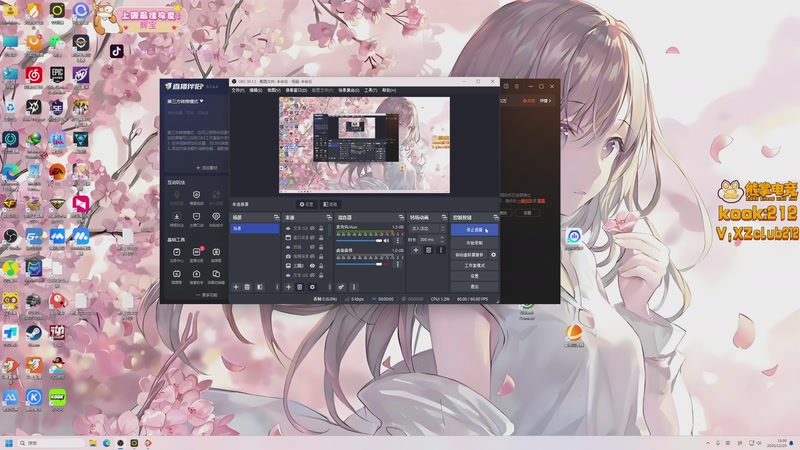Screen dimensions: 800x450
Task: Click 直播伴侣 tool icon with red badge
Action: point(196,253)
